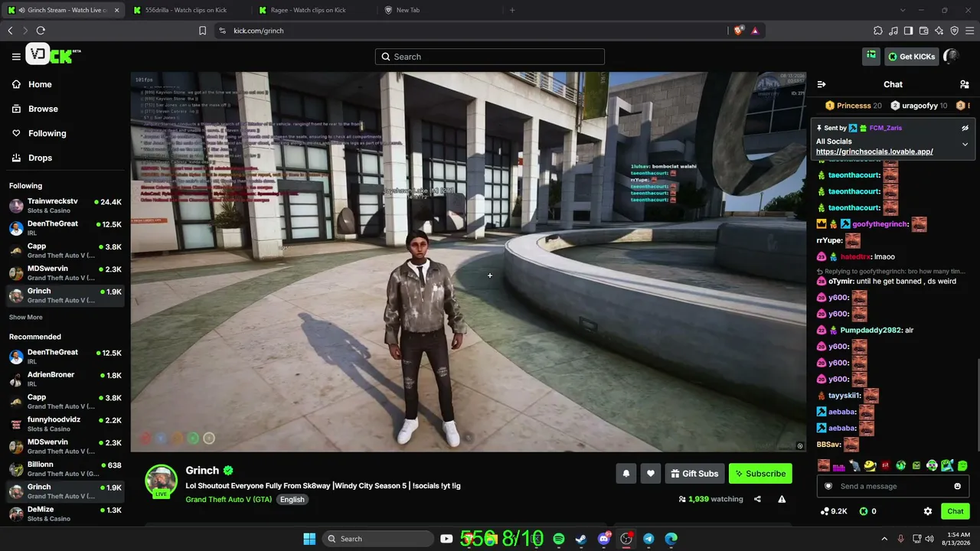Viewport: 980px width, 551px height.
Task: Click the Send a message input
Action: (893, 486)
